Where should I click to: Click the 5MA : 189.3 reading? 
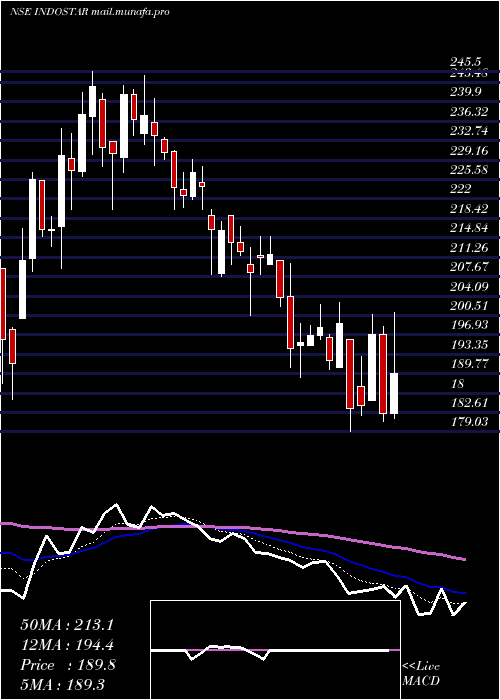(x=62, y=685)
